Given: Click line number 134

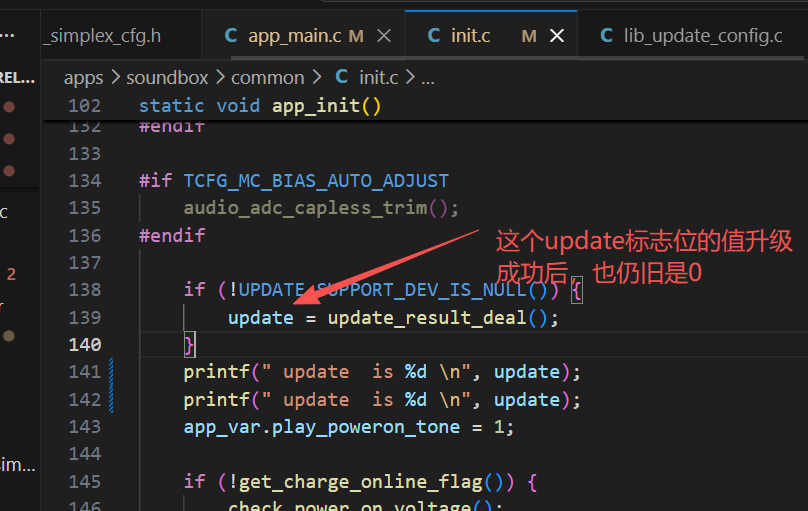Looking at the screenshot, I should [x=85, y=181].
